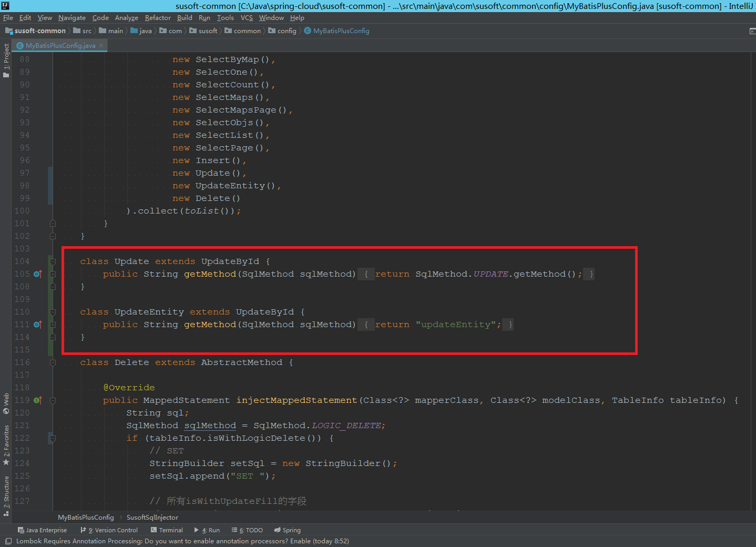Open the VCS menu
This screenshot has height=547, width=756.
pos(247,18)
